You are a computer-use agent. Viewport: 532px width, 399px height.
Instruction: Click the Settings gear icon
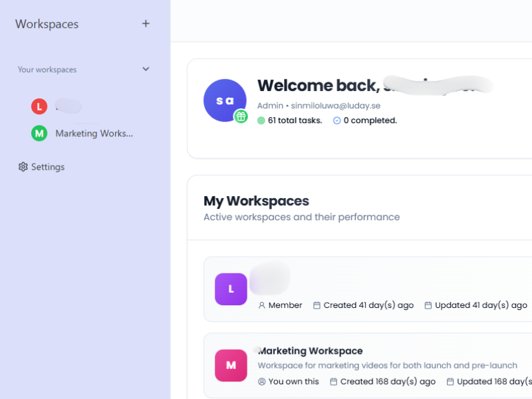point(23,167)
